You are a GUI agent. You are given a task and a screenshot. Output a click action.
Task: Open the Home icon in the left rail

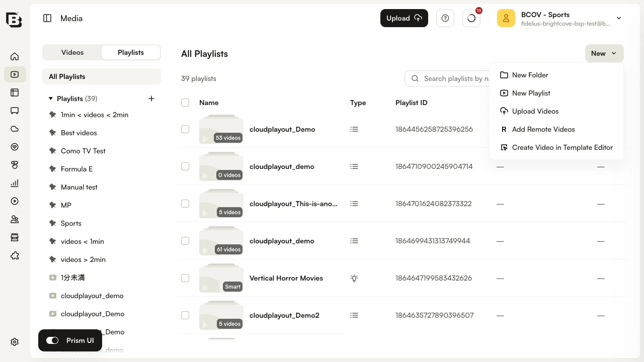pos(15,56)
